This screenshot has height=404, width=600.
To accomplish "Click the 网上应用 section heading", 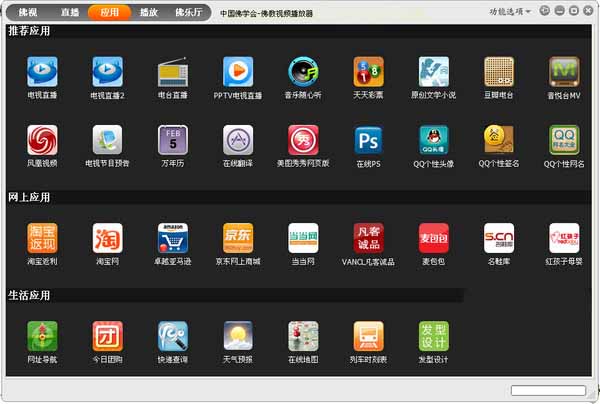I will point(29,197).
